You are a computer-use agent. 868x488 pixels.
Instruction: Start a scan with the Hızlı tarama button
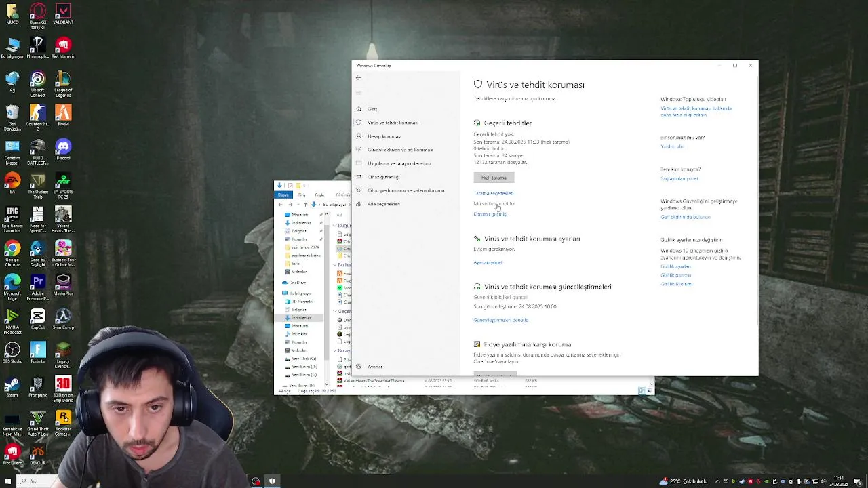tap(494, 178)
